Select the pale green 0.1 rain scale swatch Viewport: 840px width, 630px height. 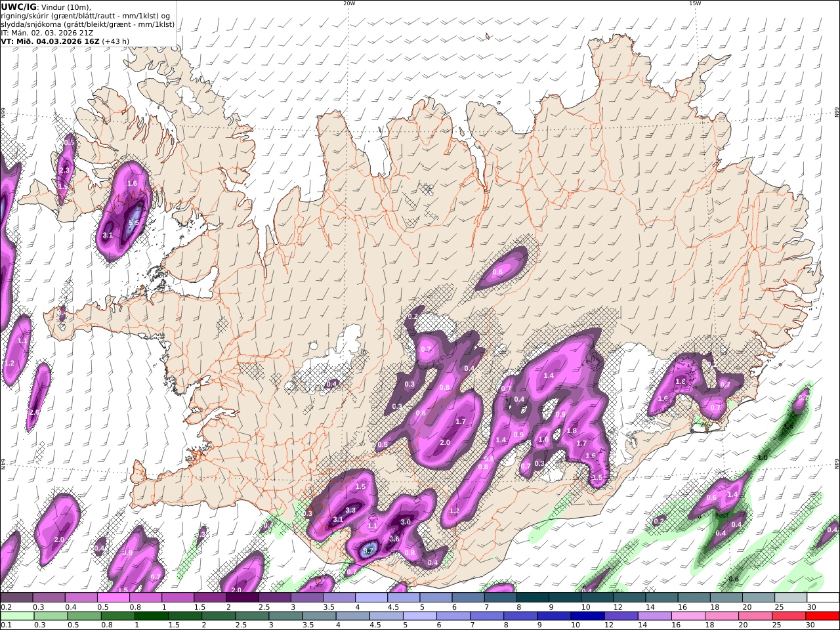point(17,616)
